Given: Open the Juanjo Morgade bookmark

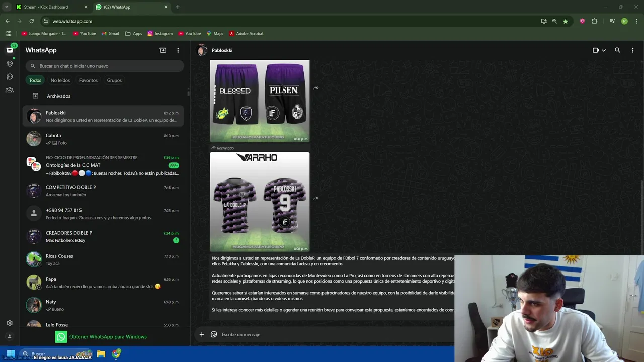Looking at the screenshot, I should (x=44, y=34).
